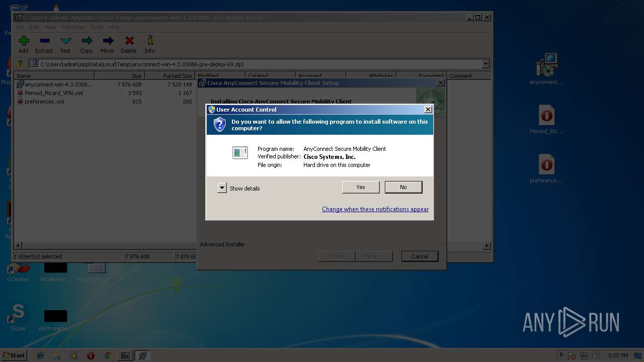The height and width of the screenshot is (362, 644).
Task: Close the User Account Control dialog
Action: point(428,109)
